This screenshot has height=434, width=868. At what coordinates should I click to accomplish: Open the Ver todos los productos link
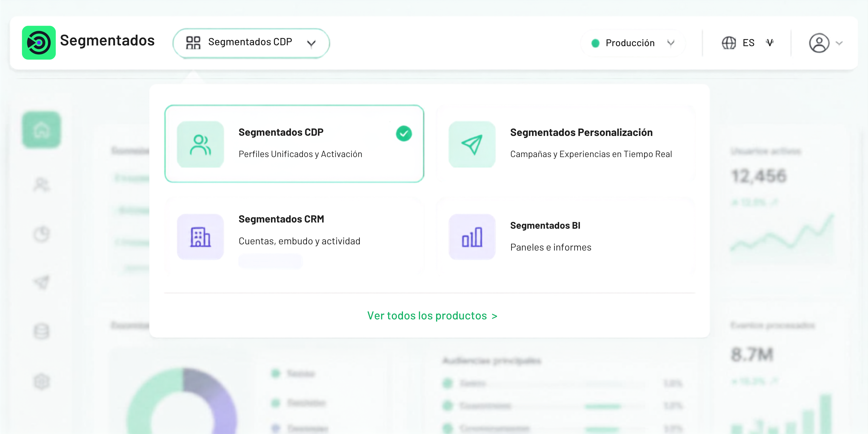tap(432, 316)
